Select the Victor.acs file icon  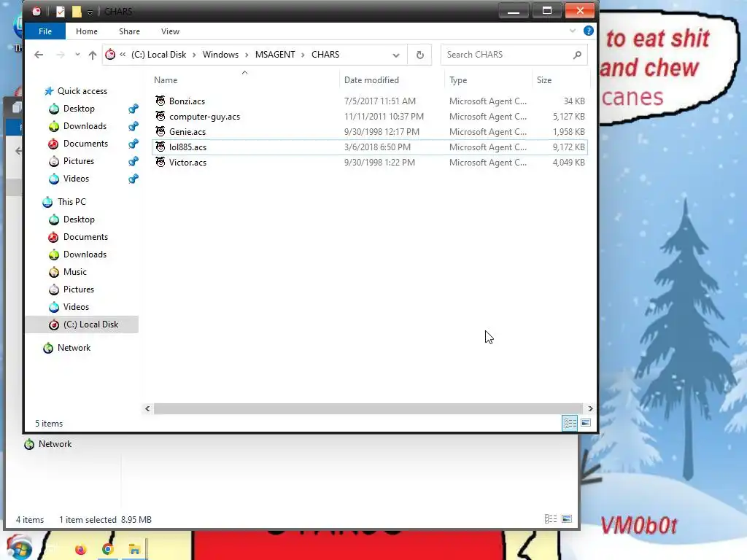(x=160, y=162)
